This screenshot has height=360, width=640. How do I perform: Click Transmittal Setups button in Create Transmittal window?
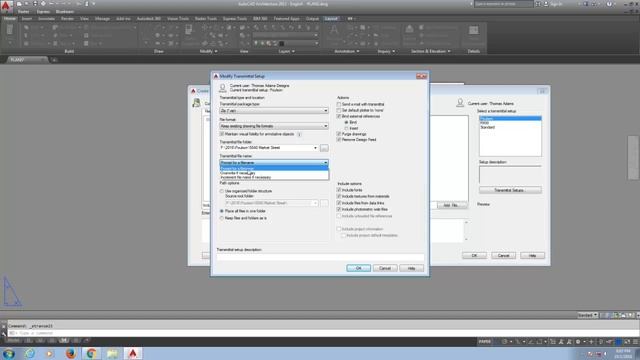510,190
